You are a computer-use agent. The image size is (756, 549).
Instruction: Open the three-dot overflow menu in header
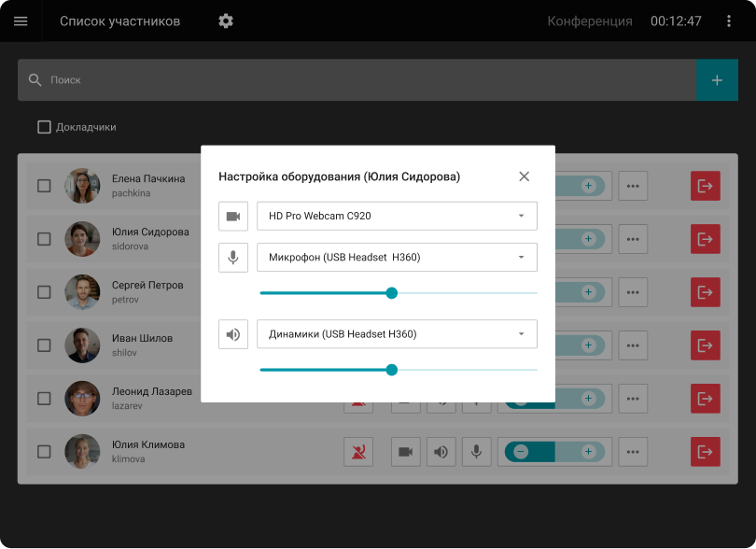pos(729,21)
